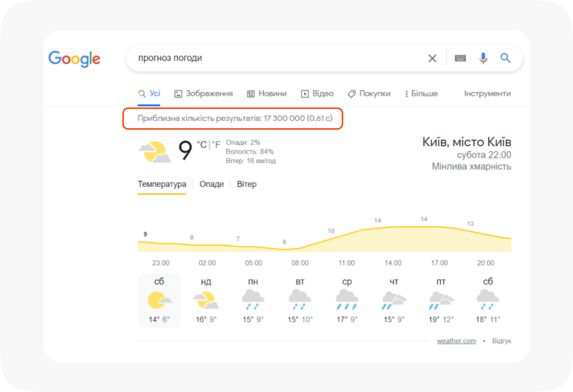The width and height of the screenshot is (573, 392).
Task: Clear the search query with X
Action: pos(432,58)
